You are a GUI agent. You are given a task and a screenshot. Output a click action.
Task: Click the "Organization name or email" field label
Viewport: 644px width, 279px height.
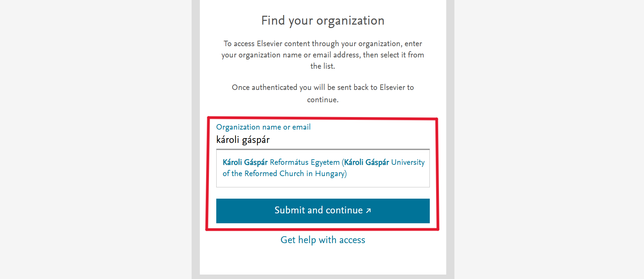click(263, 127)
